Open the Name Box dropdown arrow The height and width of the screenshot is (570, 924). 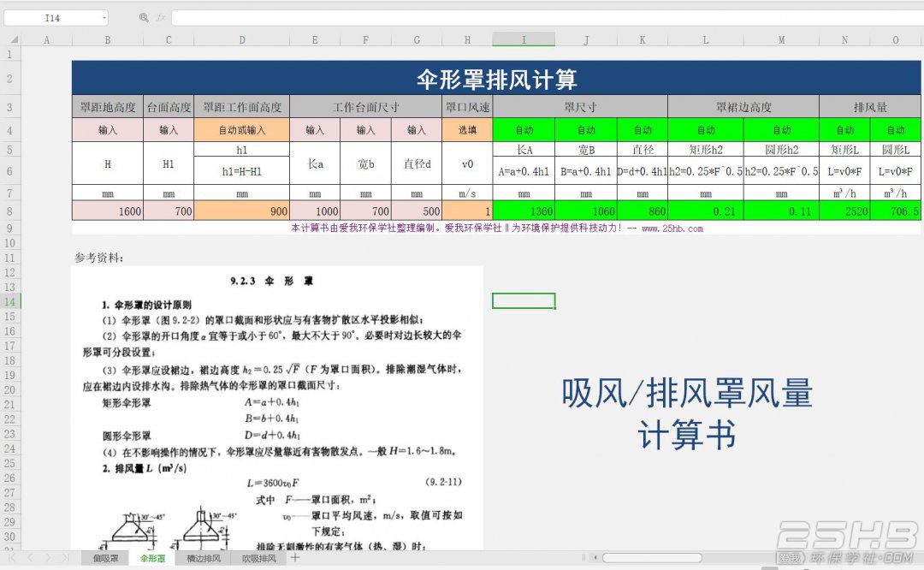click(104, 18)
